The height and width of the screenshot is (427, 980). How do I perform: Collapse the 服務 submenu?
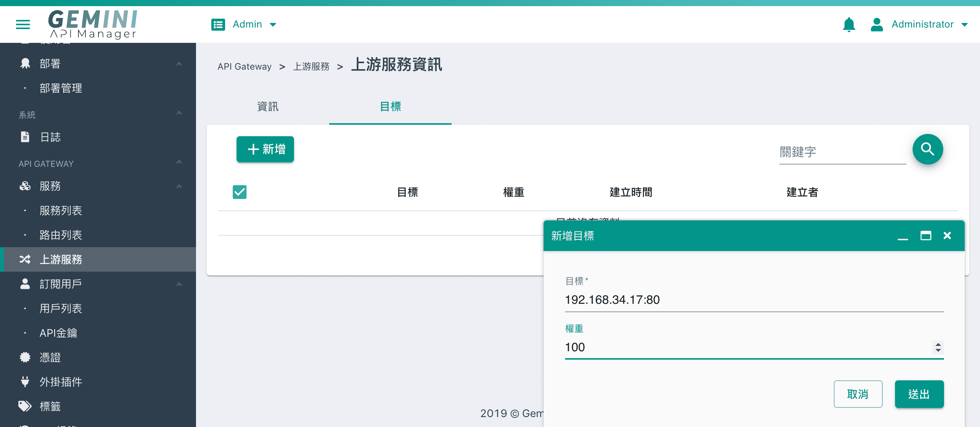pos(179,186)
